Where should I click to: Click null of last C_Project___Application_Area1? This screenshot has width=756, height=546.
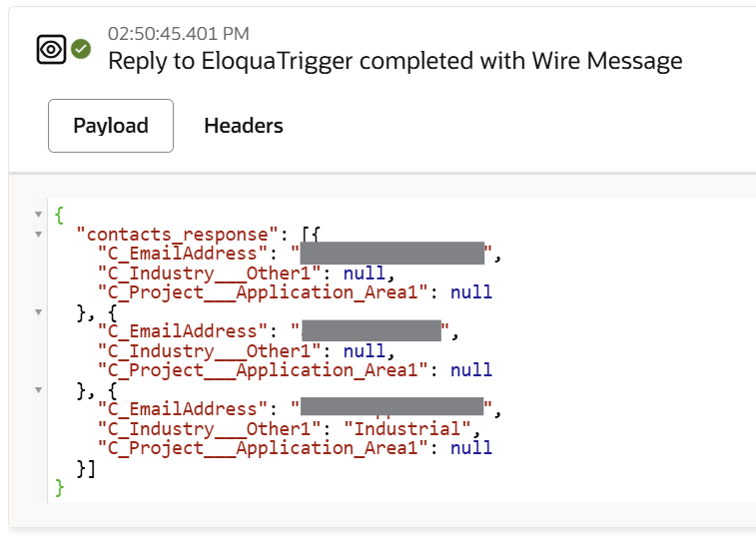point(471,448)
